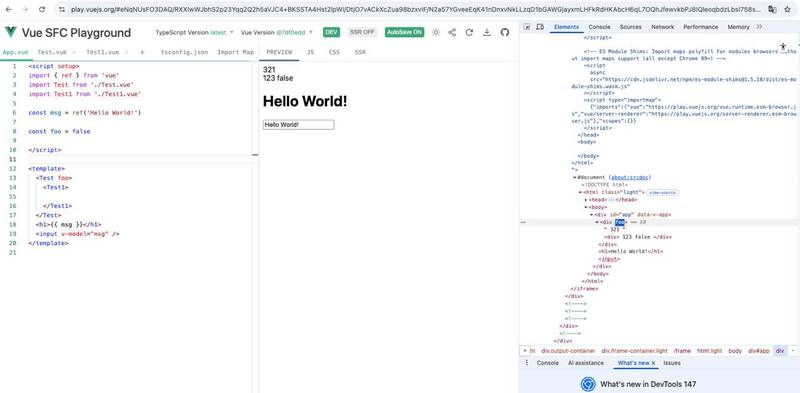Open tsconfig.json tab
800x393 pixels.
tap(184, 52)
